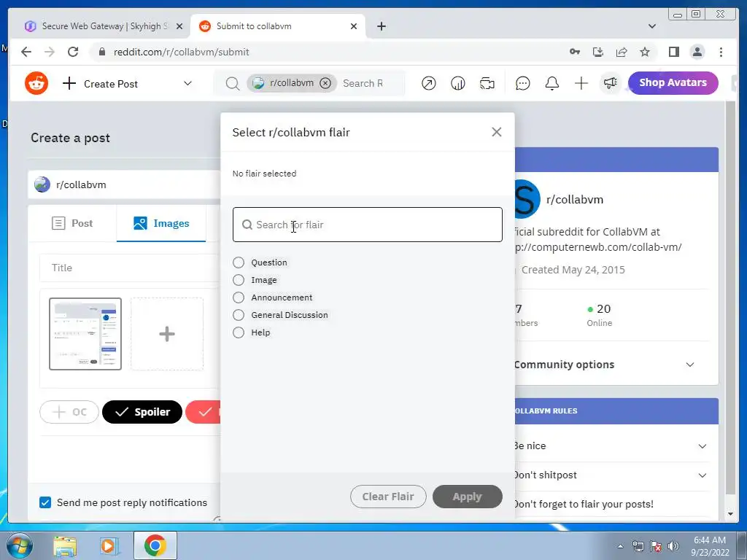Click the post Title field
The width and height of the screenshot is (747, 560).
pyautogui.click(x=131, y=268)
